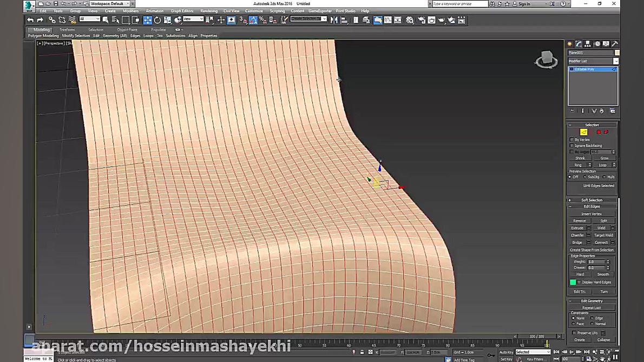
Task: Select the Edge constraint radio
Action: click(592, 318)
